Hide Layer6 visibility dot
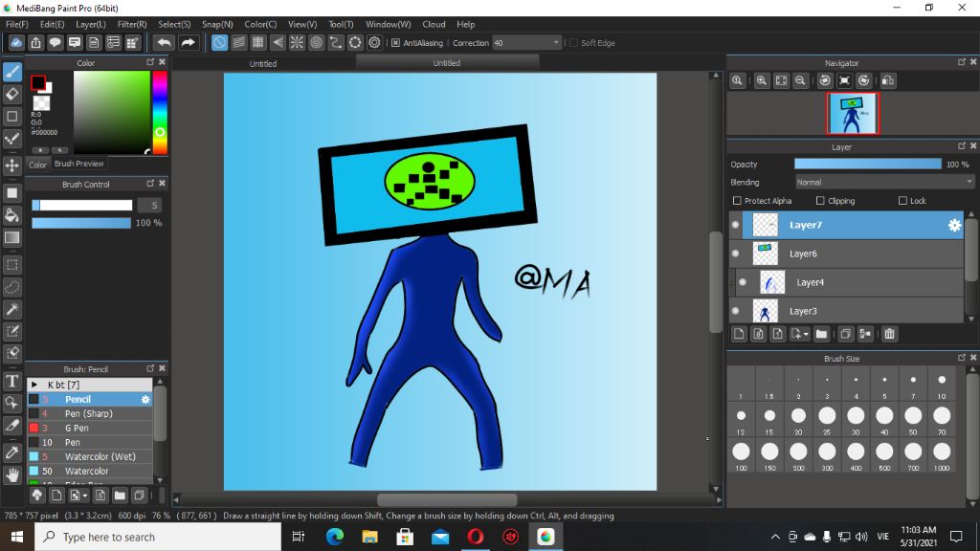 736,253
